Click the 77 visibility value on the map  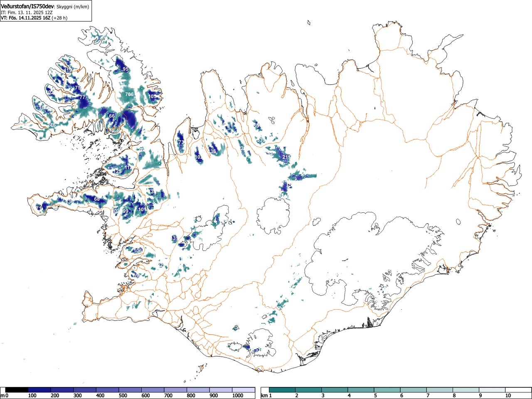[82, 97]
